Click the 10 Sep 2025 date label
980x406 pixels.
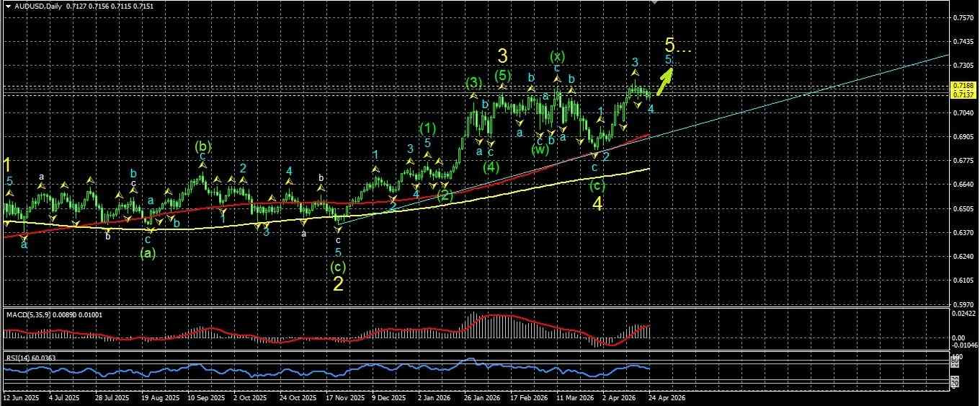pos(206,397)
